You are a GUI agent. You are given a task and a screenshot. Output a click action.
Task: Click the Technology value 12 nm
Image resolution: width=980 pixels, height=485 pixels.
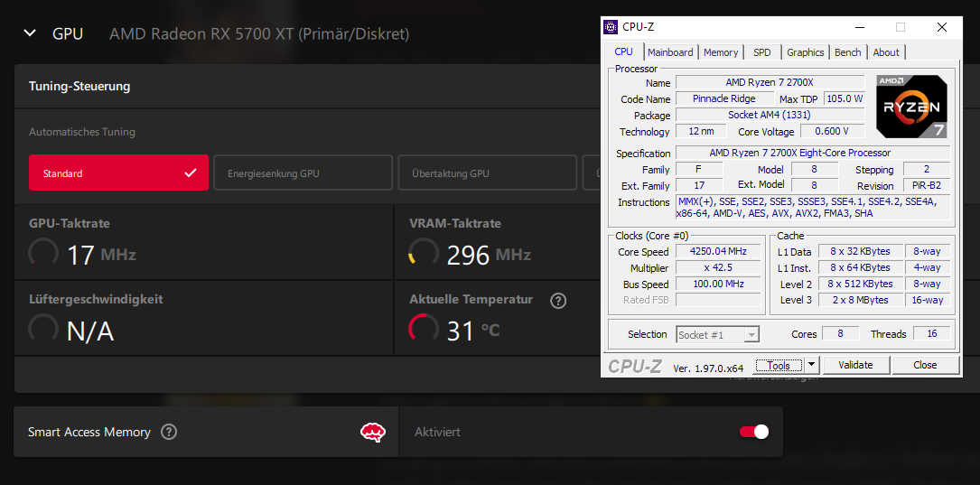[701, 131]
